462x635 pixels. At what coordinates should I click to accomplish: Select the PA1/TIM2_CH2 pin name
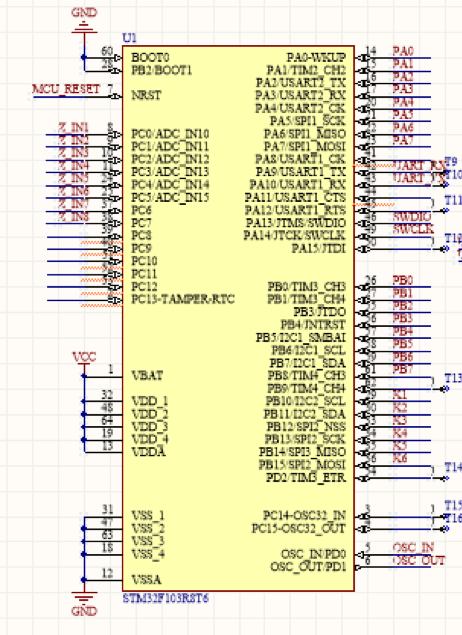[306, 70]
